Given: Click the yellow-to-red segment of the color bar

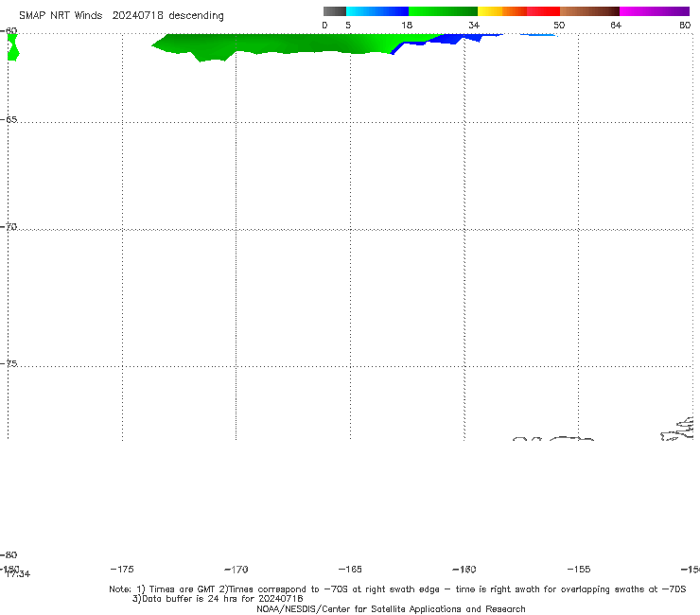Looking at the screenshot, I should pyautogui.click(x=518, y=11).
